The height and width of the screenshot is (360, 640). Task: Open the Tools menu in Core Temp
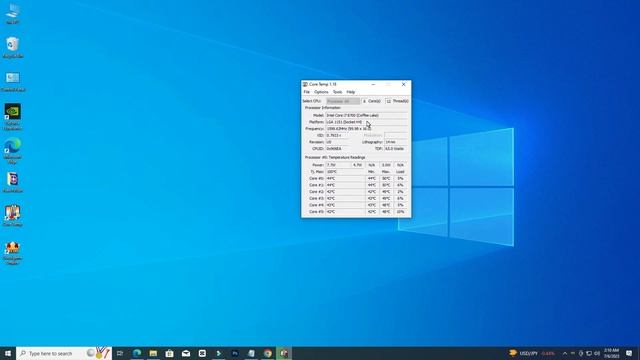tap(338, 92)
